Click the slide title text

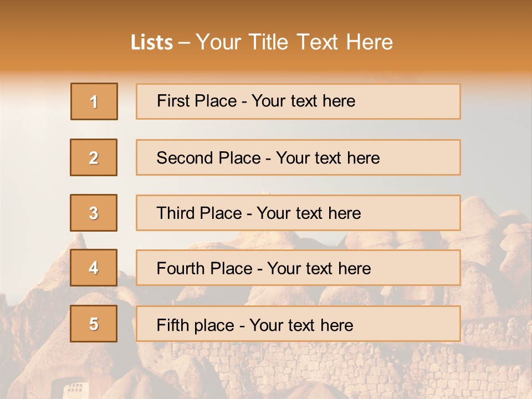click(262, 42)
